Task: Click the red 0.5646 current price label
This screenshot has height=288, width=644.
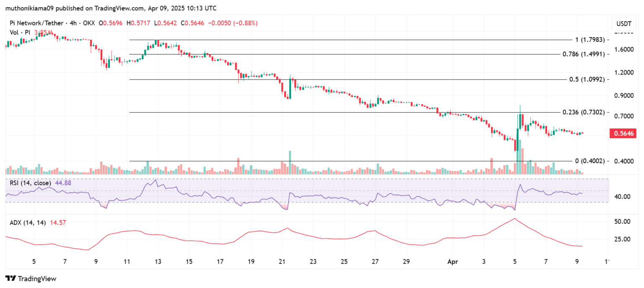Action: (623, 133)
